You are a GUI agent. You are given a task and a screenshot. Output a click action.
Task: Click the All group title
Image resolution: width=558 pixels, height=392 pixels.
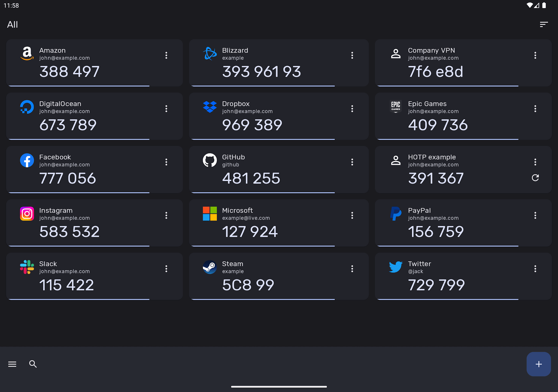click(13, 24)
